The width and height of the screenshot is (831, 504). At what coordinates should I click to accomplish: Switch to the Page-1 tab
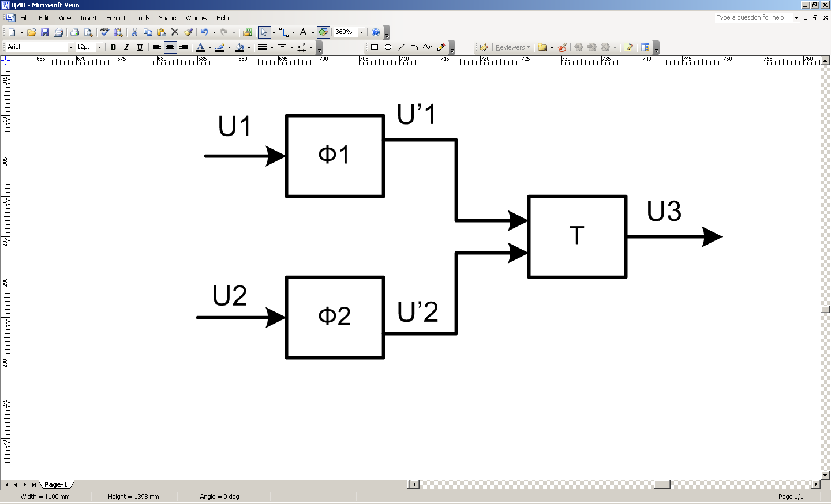[56, 484]
